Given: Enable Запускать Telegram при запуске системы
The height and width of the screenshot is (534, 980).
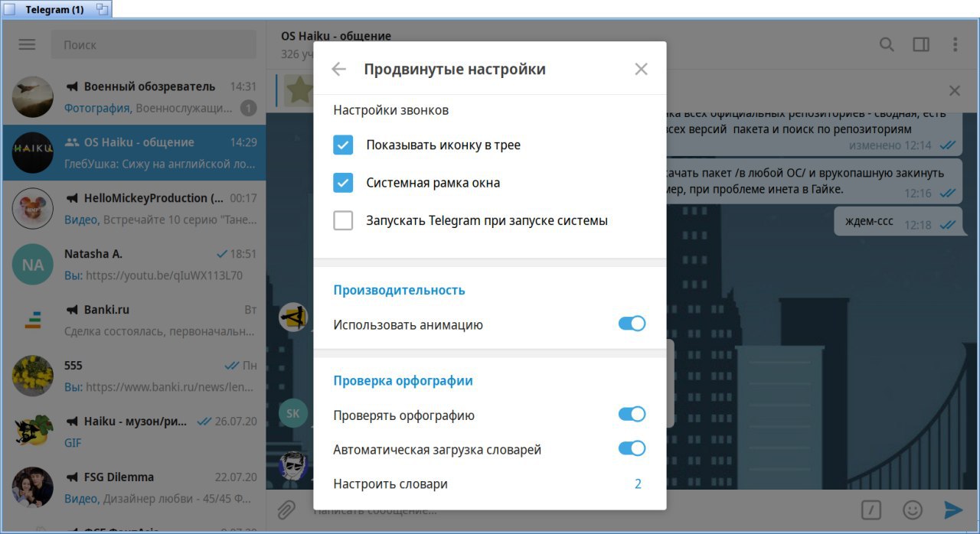Looking at the screenshot, I should (x=343, y=220).
